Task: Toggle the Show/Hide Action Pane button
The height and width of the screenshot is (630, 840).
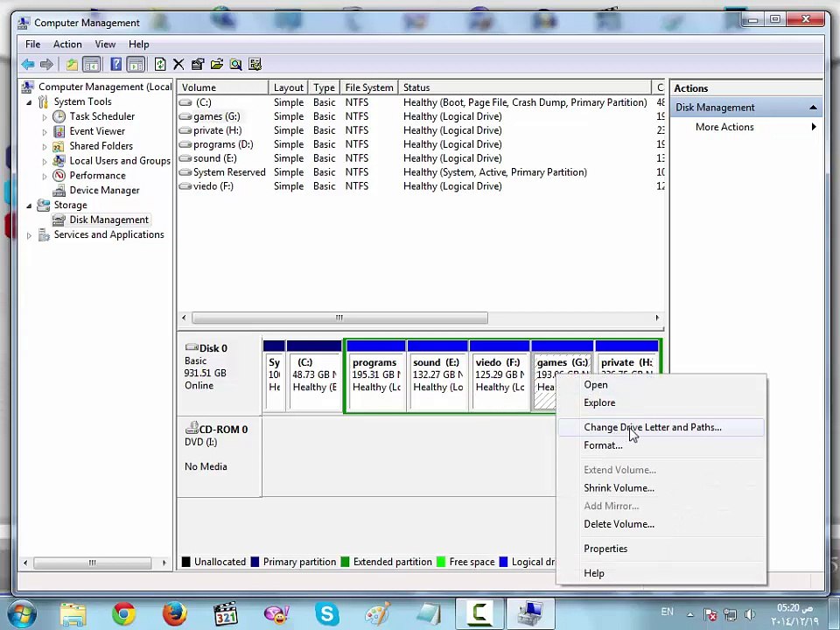Action: click(136, 65)
